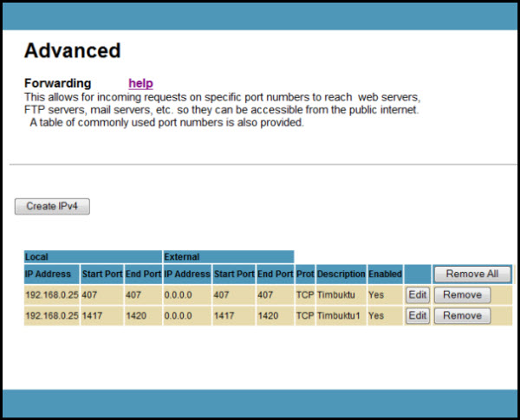Image resolution: width=520 pixels, height=420 pixels.
Task: Select the Timbuktu1 description cell
Action: pyautogui.click(x=340, y=316)
